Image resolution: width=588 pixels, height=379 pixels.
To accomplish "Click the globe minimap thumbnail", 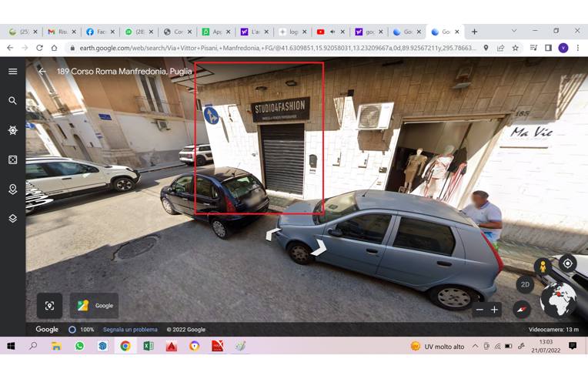I will point(558,299).
